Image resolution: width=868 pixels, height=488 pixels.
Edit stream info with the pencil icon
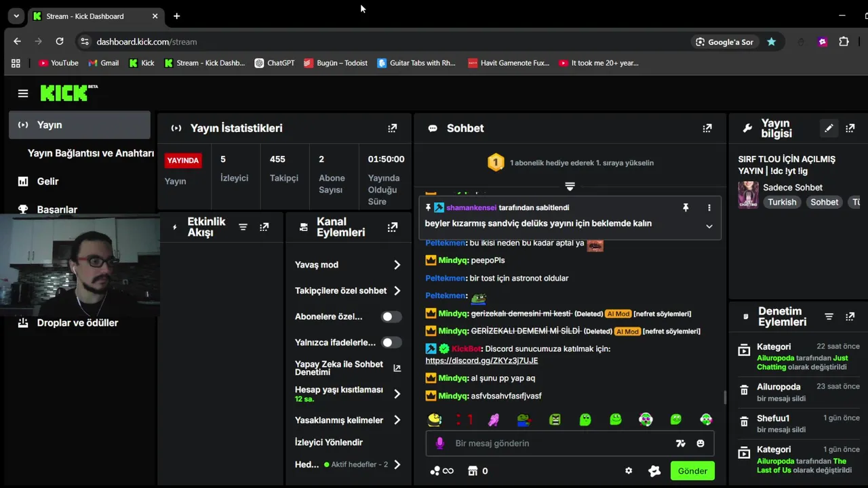(x=829, y=128)
